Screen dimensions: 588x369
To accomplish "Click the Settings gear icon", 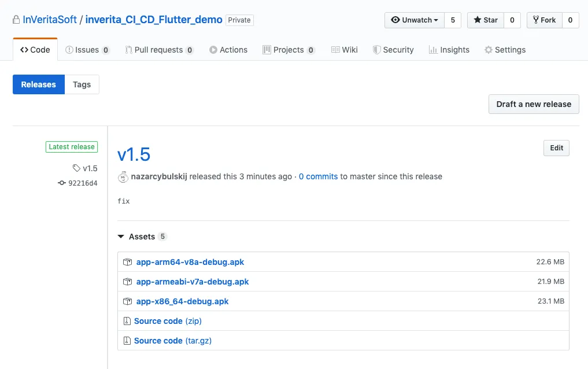I will click(488, 50).
